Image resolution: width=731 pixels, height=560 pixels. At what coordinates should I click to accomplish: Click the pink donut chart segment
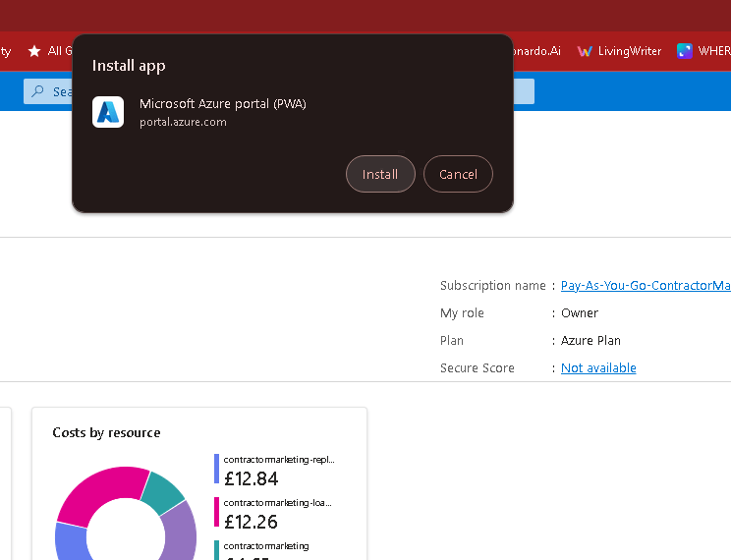click(x=102, y=494)
